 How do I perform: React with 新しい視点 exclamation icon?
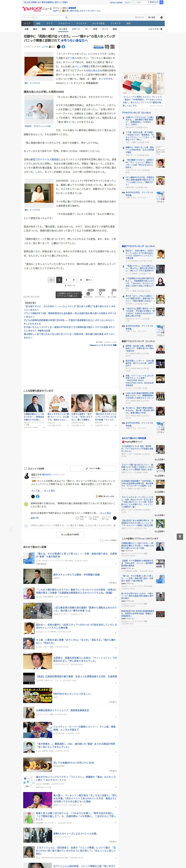112,294
